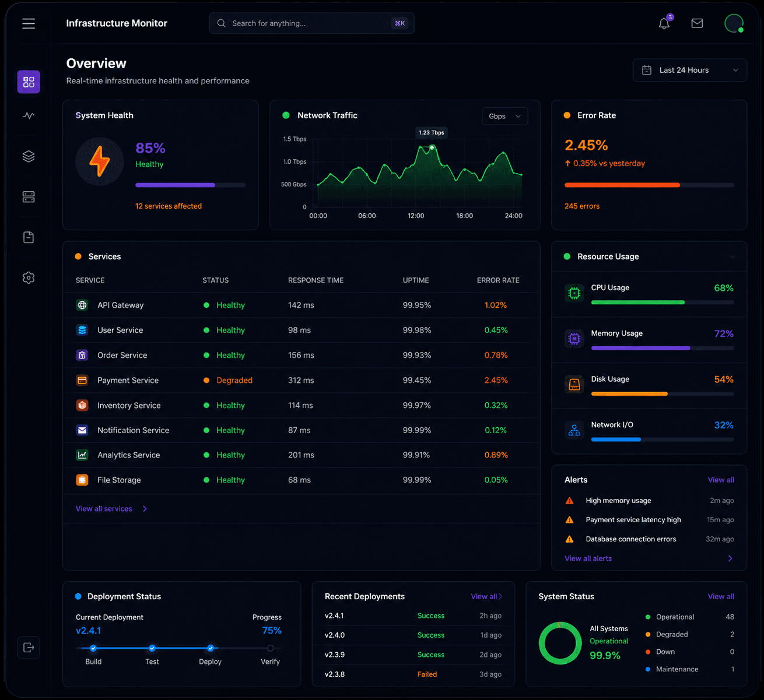Open the settings gear in sidebar
This screenshot has height=700, width=764.
pos(29,278)
